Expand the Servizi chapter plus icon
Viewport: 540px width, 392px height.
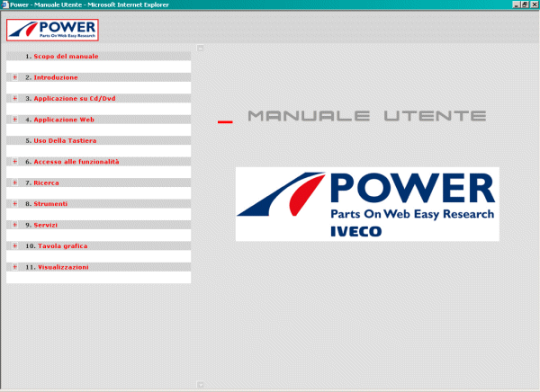click(x=14, y=225)
